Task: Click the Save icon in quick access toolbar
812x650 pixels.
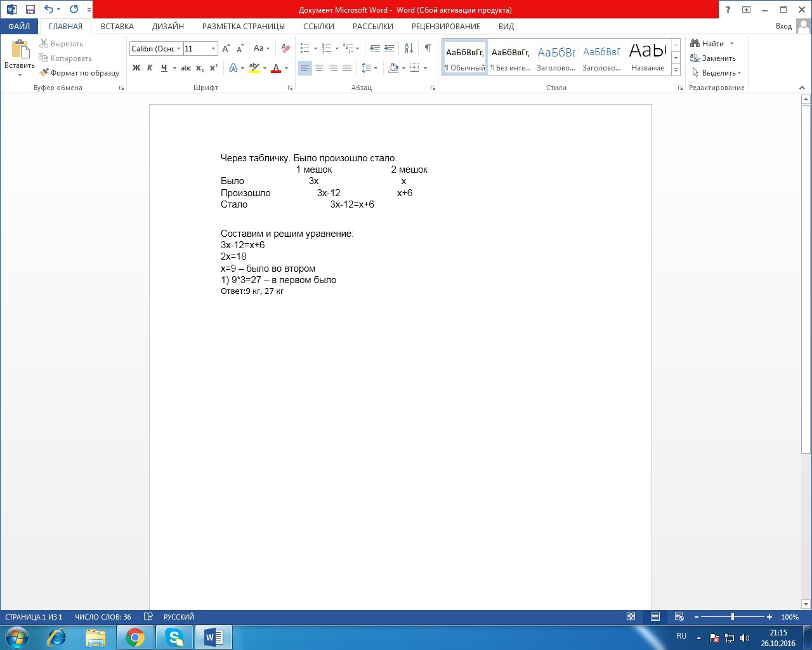Action: (x=30, y=10)
